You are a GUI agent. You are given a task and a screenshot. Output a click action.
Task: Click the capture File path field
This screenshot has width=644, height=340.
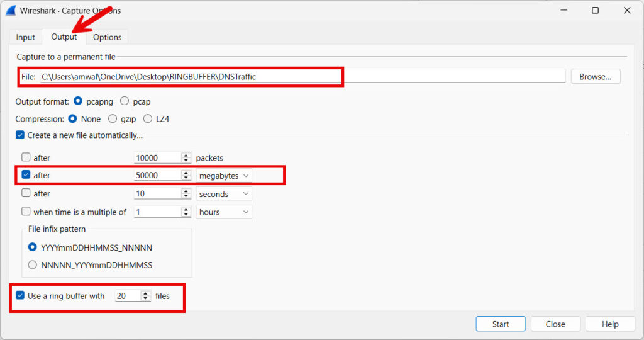coord(302,77)
